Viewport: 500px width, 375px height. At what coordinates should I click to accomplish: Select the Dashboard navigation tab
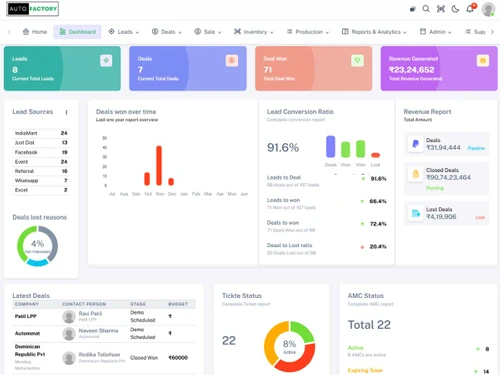77,32
